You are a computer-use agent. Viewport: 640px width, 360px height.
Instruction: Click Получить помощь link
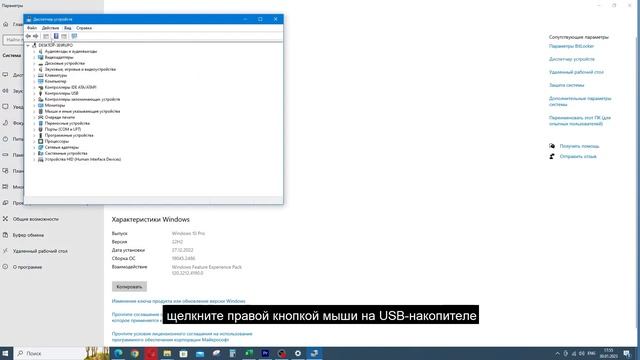[579, 146]
